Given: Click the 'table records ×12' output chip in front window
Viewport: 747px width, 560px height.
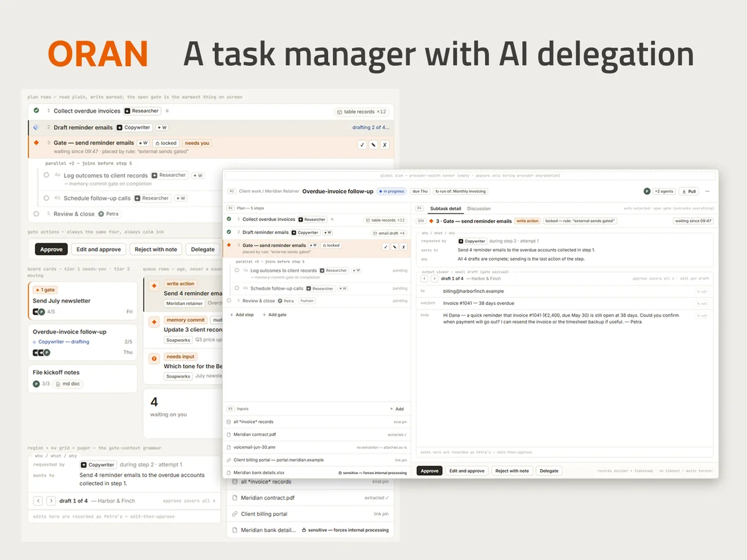Looking at the screenshot, I should click(x=385, y=220).
